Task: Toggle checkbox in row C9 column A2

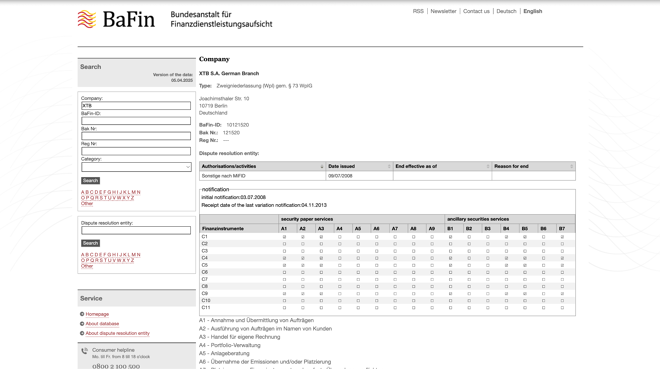Action: pyautogui.click(x=303, y=294)
